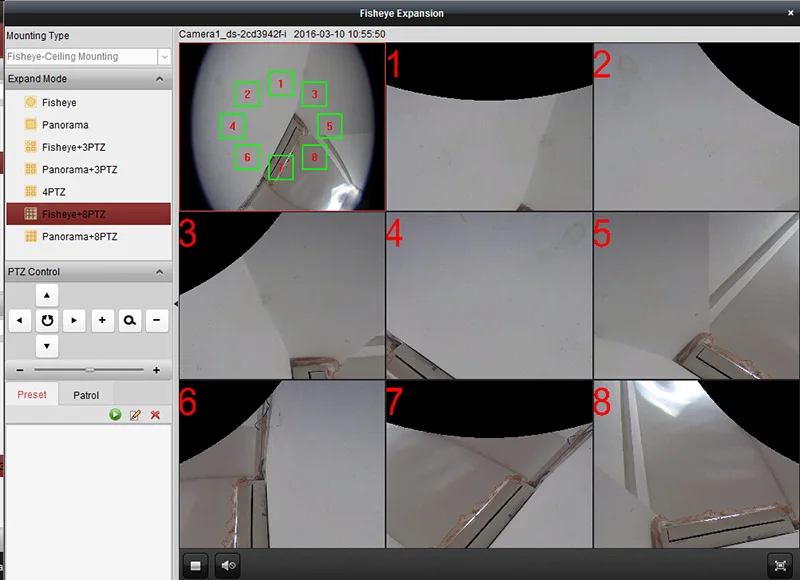Viewport: 800px width, 580px height.
Task: Hide left panel with side arrow
Action: 176,304
